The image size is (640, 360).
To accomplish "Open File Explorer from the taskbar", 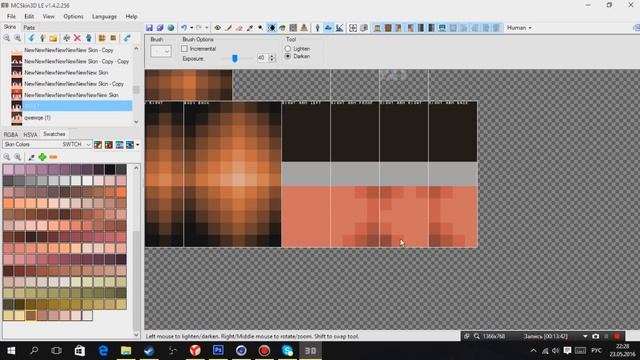I will pos(126,350).
